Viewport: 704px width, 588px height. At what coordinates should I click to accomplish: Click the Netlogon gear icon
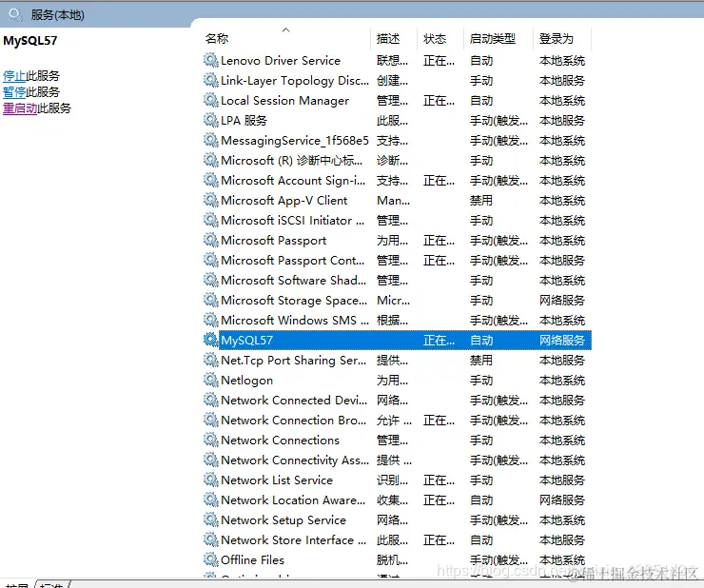click(x=210, y=380)
